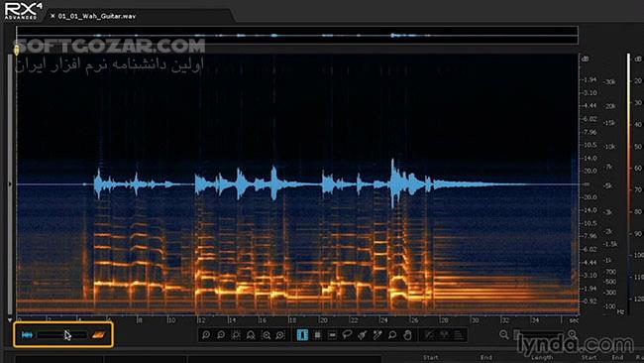Screen dimensions: 644x363
Task: Click the RX4 Advanced logo
Action: (x=24, y=11)
